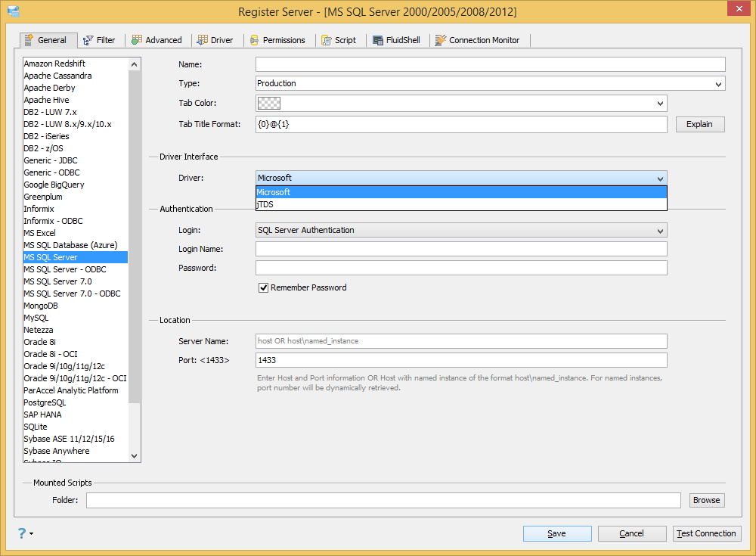Click the database list scrollbar thumb
The height and width of the screenshot is (556, 756).
[134, 237]
